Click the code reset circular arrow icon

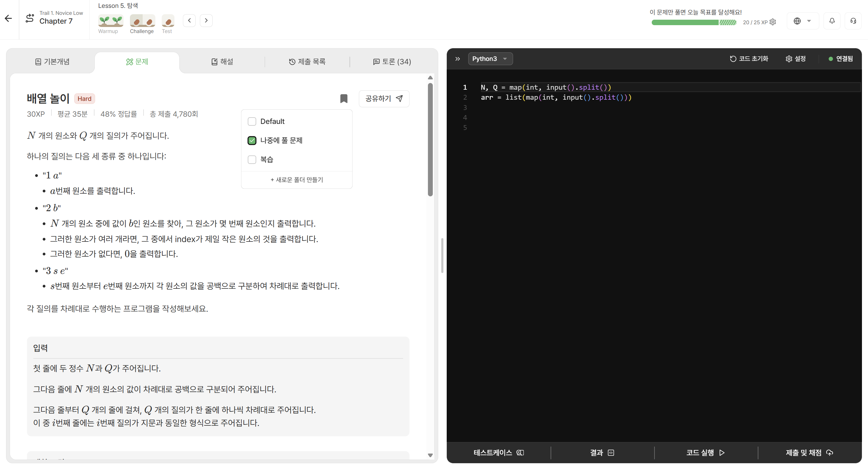733,59
